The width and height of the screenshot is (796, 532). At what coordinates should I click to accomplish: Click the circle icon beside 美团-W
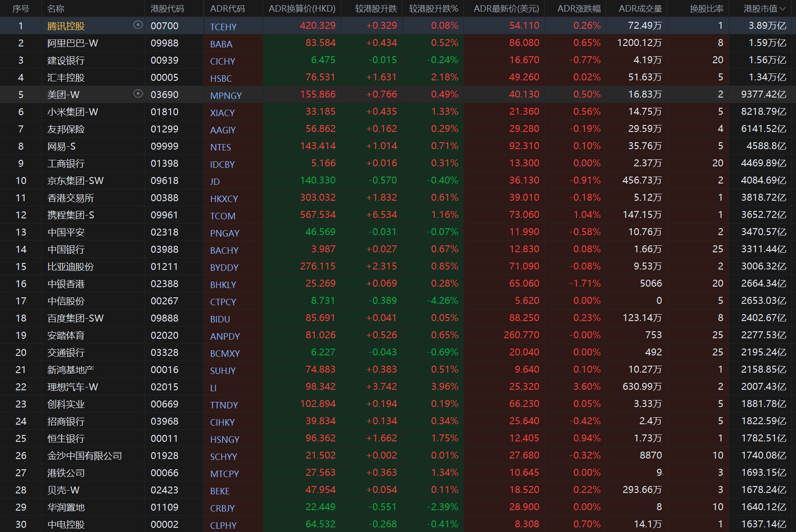138,94
